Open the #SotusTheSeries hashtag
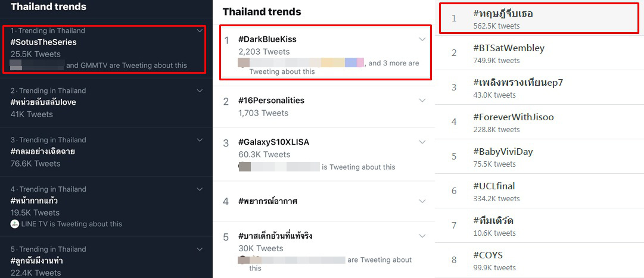This screenshot has width=644, height=278. [x=43, y=42]
